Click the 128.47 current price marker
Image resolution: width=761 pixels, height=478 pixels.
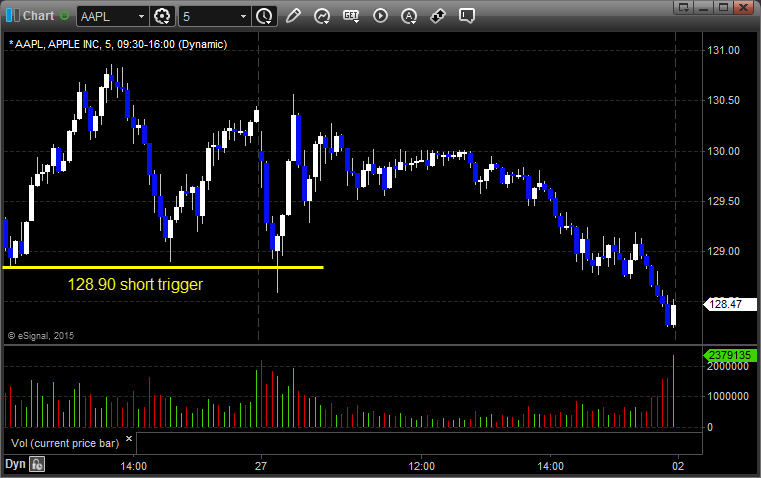[730, 304]
